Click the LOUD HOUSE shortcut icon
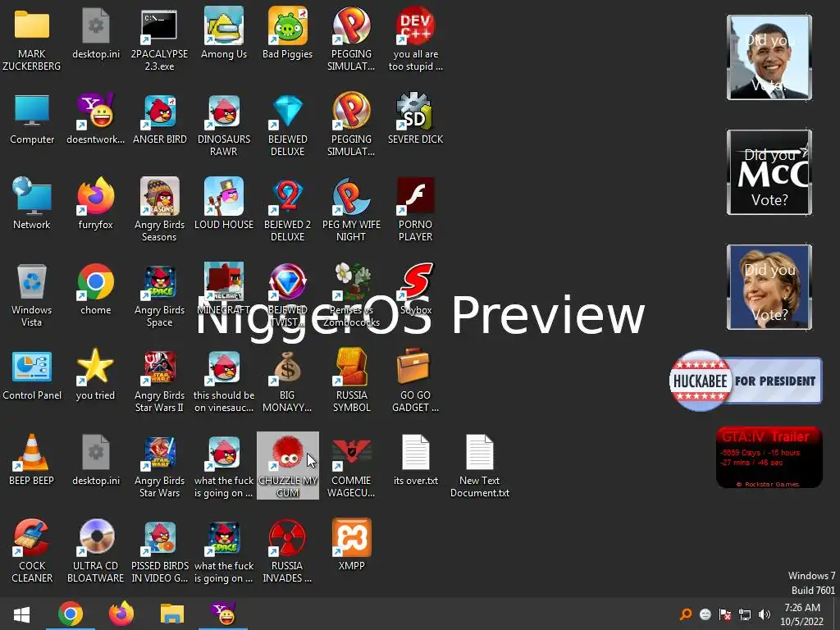The image size is (840, 630). click(x=224, y=195)
